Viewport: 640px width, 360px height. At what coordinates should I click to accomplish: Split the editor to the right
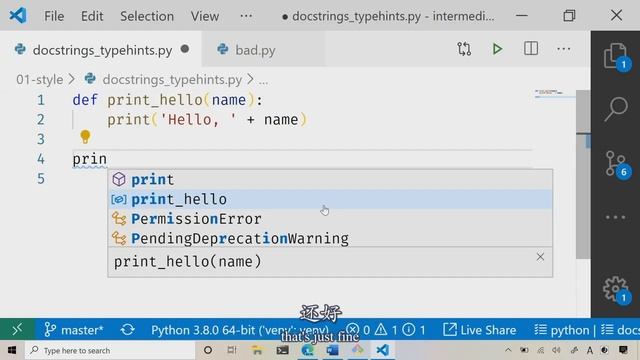pos(531,49)
